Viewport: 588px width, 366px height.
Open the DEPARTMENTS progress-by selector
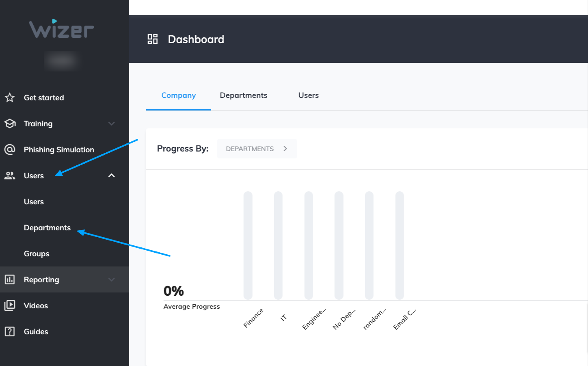pyautogui.click(x=257, y=149)
